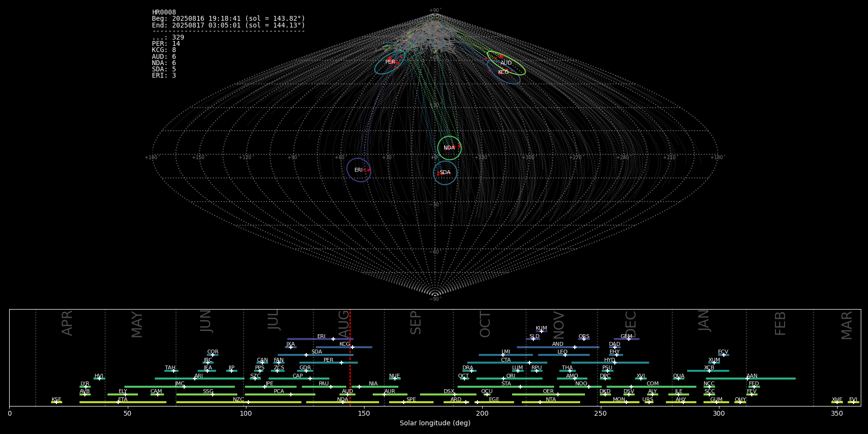The image size is (868, 434).
Task: Click the COM shower bar in timeline
Action: point(652,387)
